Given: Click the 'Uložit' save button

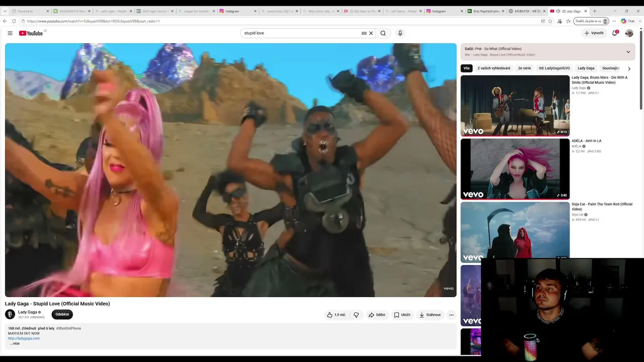Looking at the screenshot, I should [402, 315].
